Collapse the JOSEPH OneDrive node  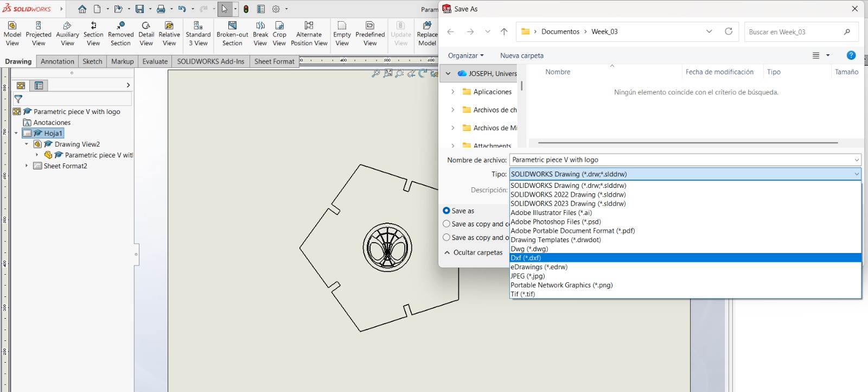tap(448, 73)
